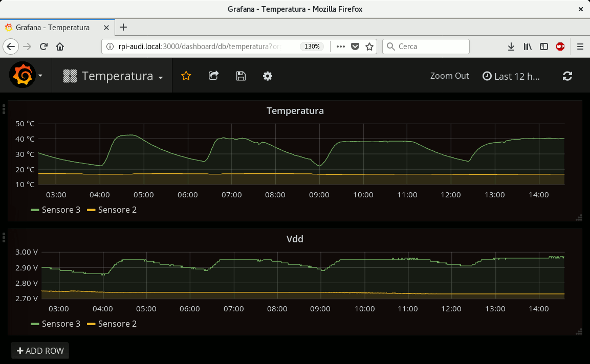590x364 pixels.
Task: Open the Last 12 hours time picker
Action: (511, 76)
